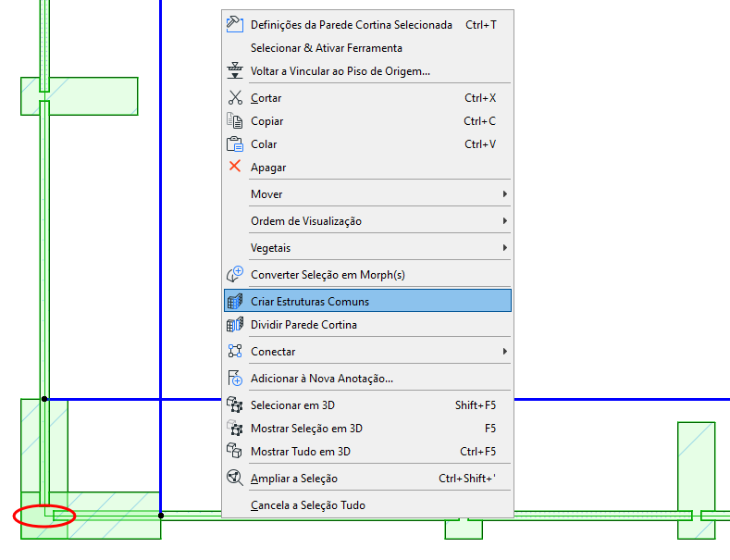Screen dimensions: 730x560
Task: Choose Copiar from the context menu
Action: click(x=367, y=121)
